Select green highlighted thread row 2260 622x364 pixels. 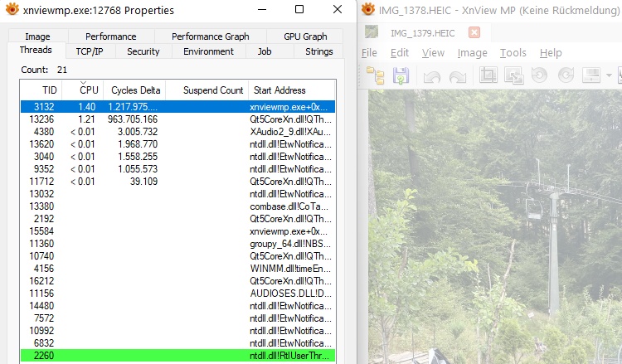(x=177, y=356)
